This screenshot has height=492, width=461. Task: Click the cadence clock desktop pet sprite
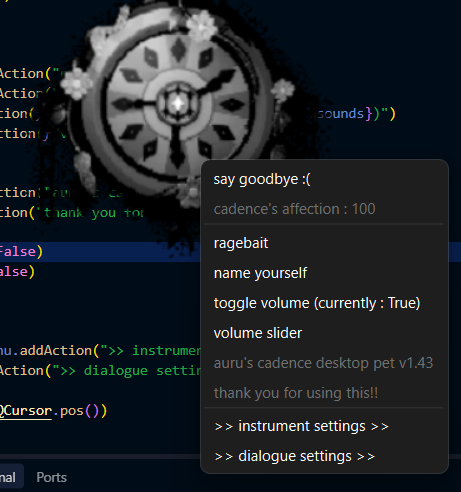point(178,103)
